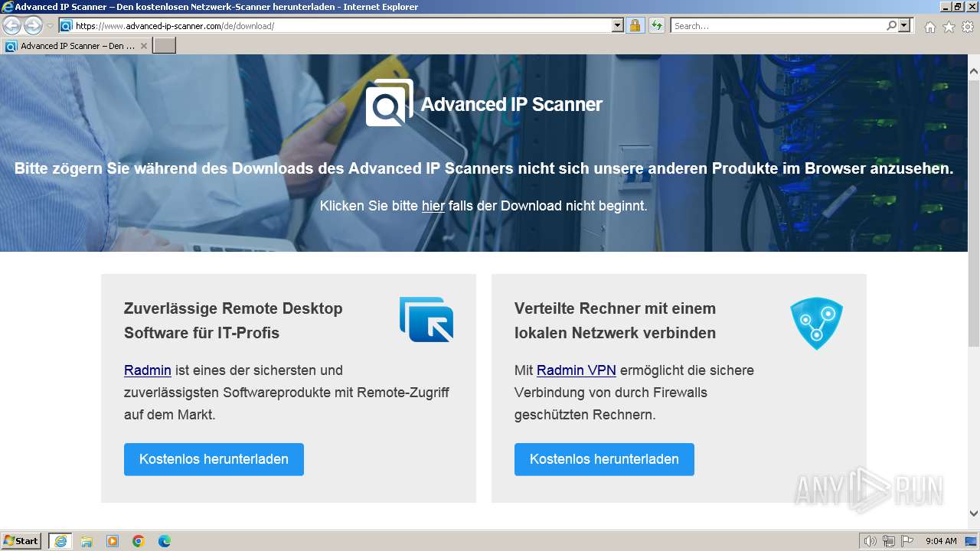The height and width of the screenshot is (551, 980).
Task: Expand the address bar autocomplete dropdown
Action: coord(618,26)
